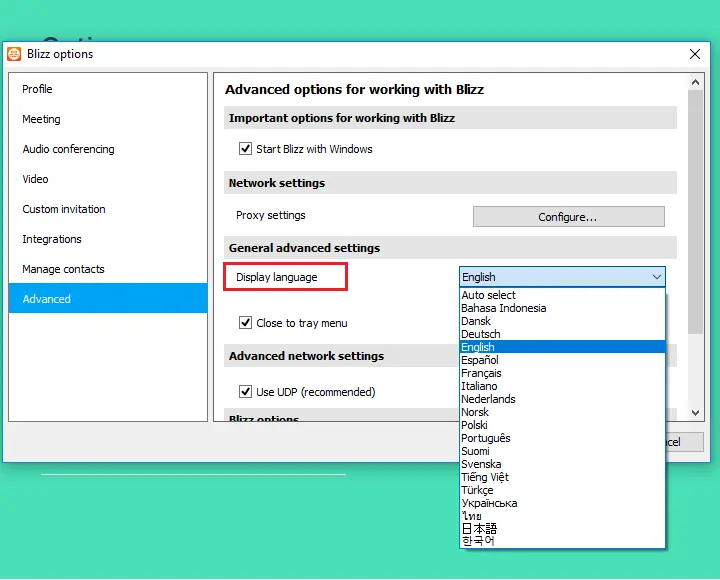720x580 pixels.
Task: Choose 한국어 from language list
Action: [562, 541]
